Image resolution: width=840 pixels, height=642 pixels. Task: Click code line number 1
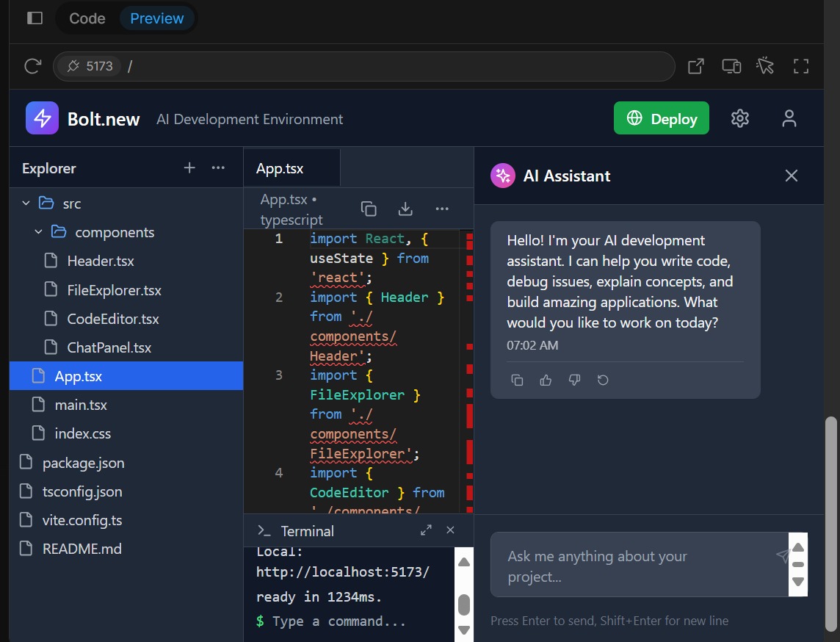click(278, 239)
